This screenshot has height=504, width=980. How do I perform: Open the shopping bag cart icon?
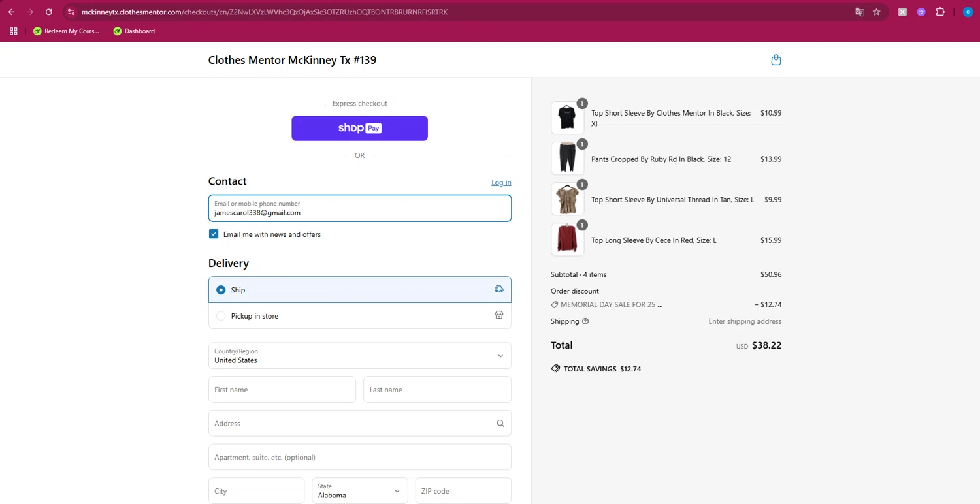(776, 60)
